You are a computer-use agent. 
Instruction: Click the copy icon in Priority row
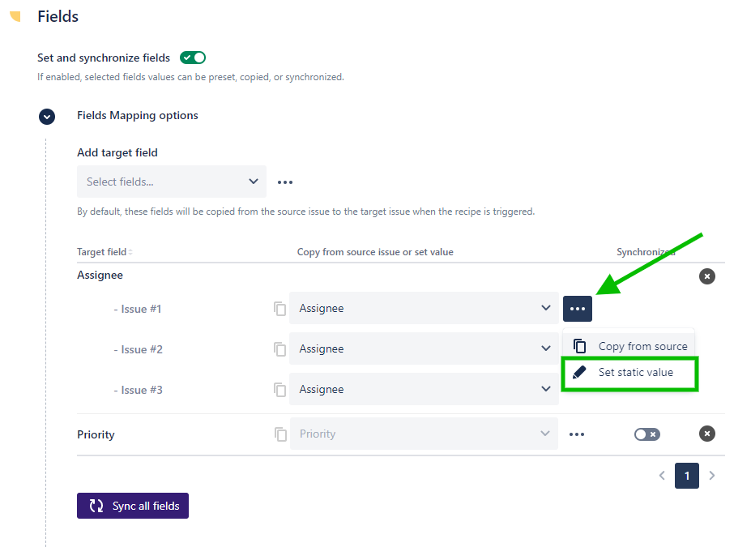click(280, 434)
